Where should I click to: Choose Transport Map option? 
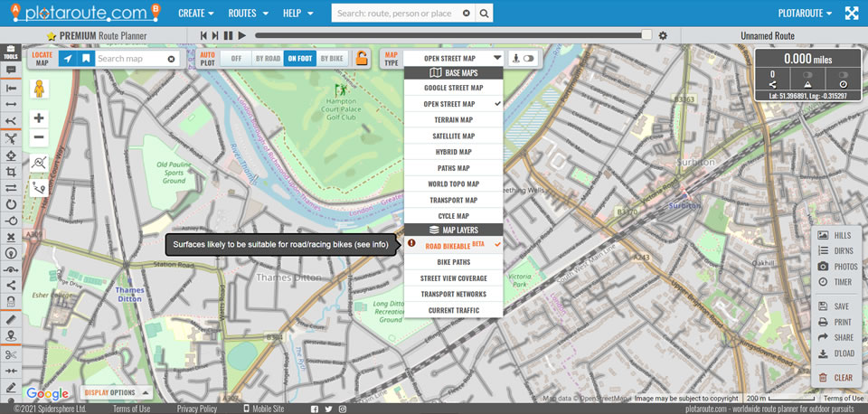453,200
